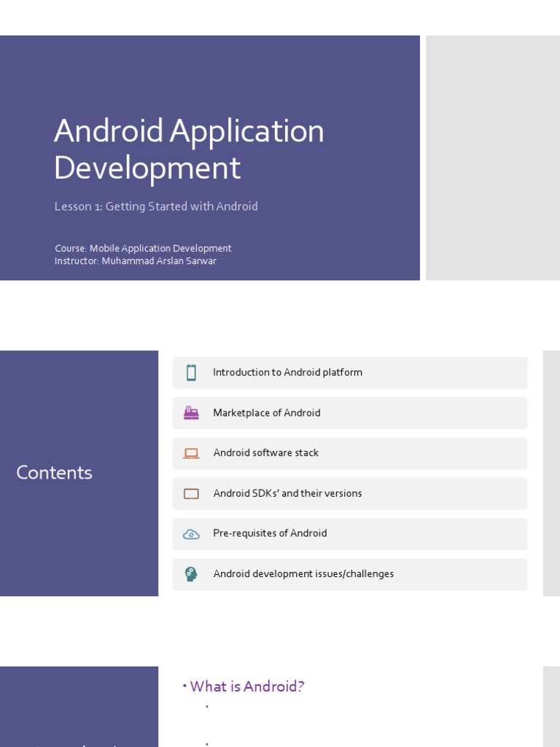The image size is (560, 747).
Task: Click the text "Introduction to Android platform"
Action: tap(287, 373)
